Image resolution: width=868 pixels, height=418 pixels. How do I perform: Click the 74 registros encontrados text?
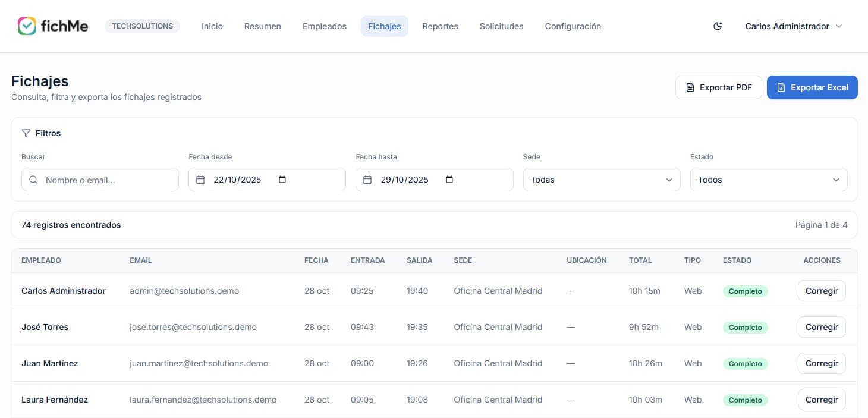(71, 225)
